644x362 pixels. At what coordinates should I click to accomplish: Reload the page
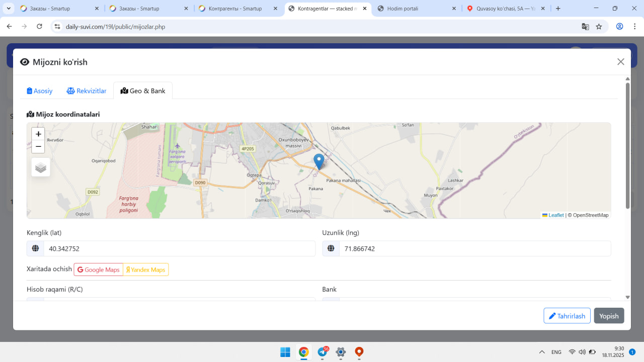click(x=40, y=27)
